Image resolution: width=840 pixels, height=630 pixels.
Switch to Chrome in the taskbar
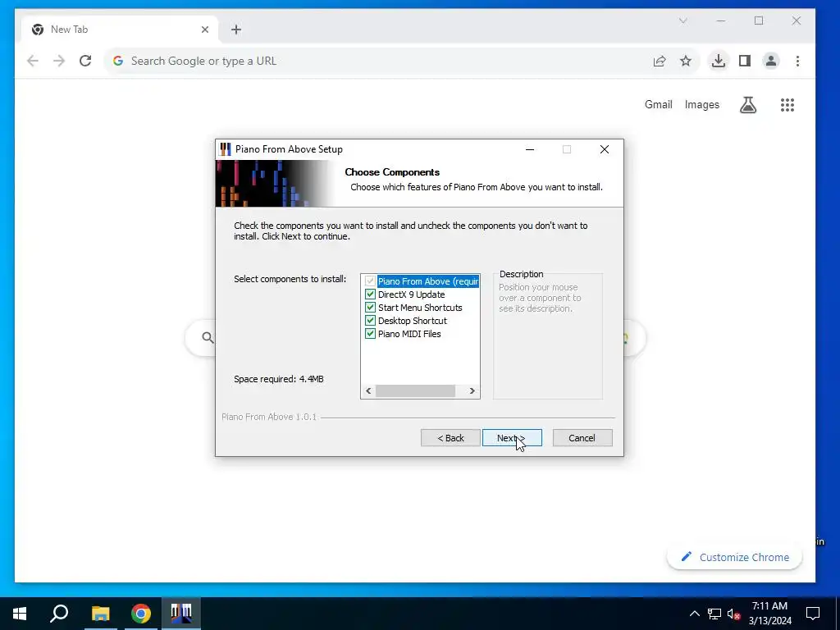141,614
